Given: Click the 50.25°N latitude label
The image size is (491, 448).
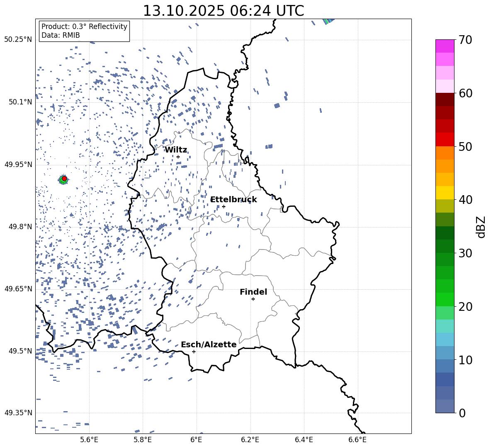Looking at the screenshot, I should tap(18, 40).
